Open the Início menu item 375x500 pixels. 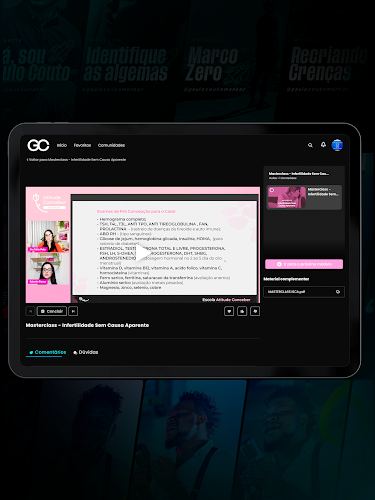(x=62, y=145)
